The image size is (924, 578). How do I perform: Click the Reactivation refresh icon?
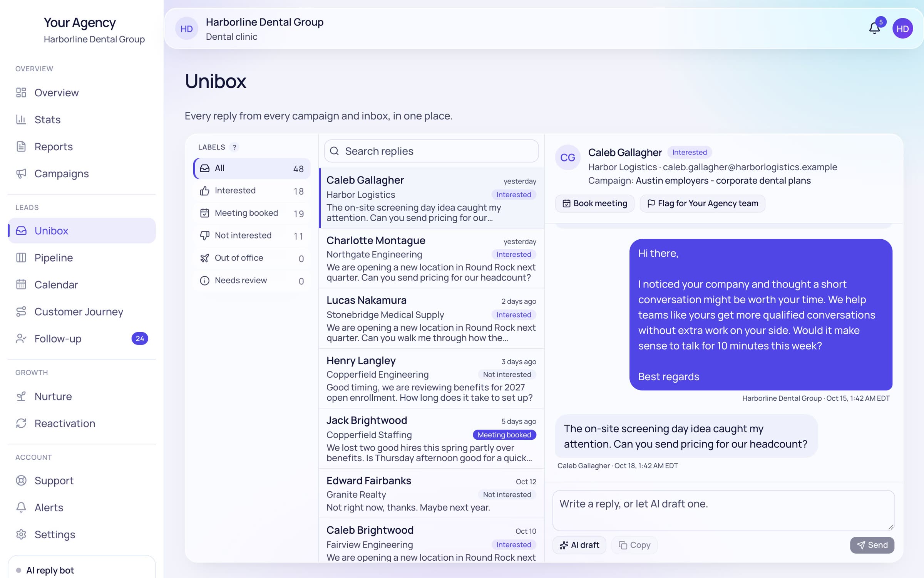[x=21, y=423]
